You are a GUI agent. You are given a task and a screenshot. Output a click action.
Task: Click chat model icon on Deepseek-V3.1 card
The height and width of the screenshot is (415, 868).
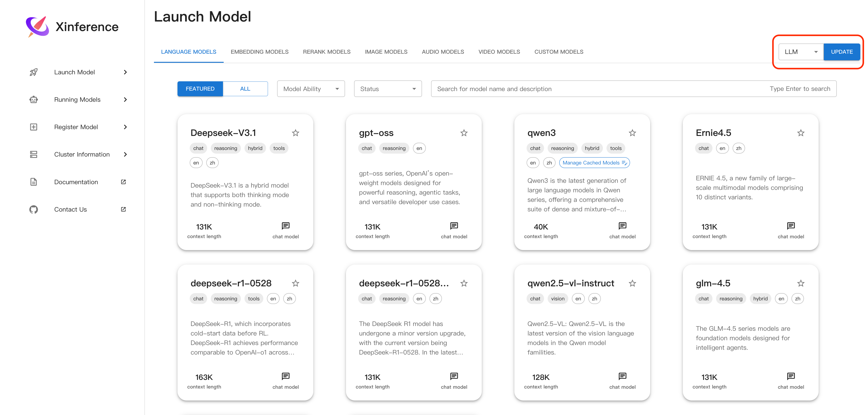tap(285, 226)
